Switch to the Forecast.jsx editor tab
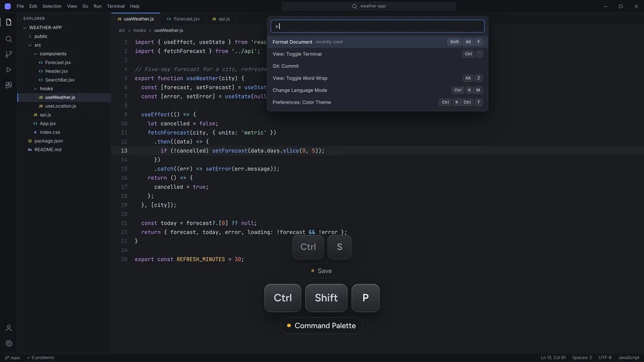 [x=183, y=19]
